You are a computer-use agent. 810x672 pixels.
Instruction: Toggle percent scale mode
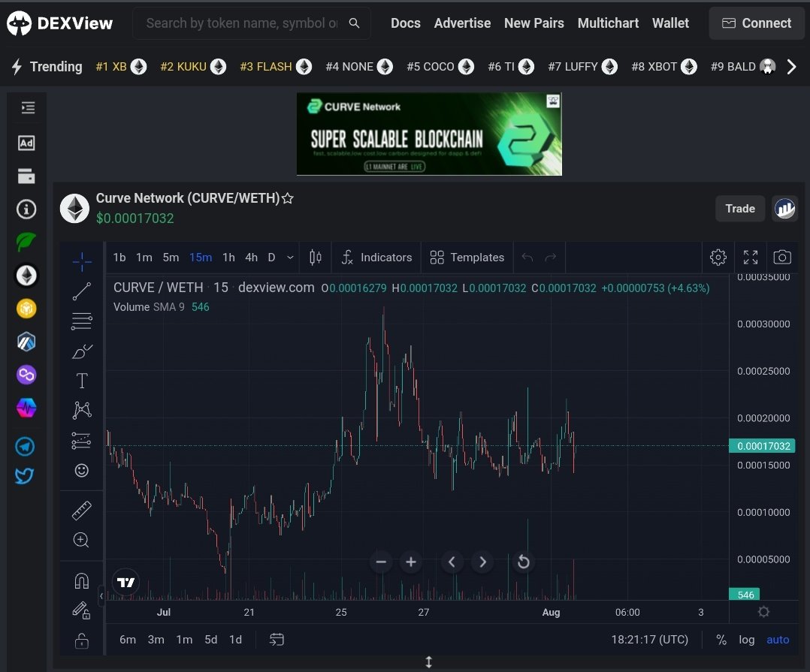tap(721, 640)
